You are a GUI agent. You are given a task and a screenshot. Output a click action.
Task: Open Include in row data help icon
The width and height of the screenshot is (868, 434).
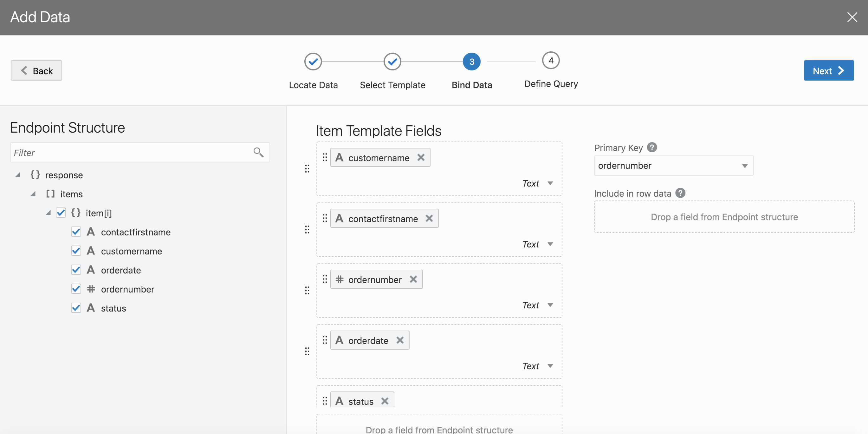pyautogui.click(x=680, y=193)
